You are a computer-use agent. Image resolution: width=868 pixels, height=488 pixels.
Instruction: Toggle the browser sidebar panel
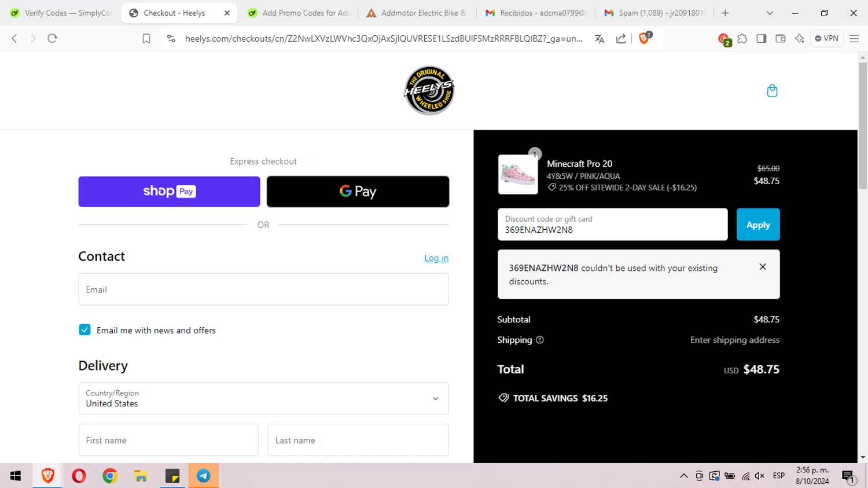tap(762, 39)
